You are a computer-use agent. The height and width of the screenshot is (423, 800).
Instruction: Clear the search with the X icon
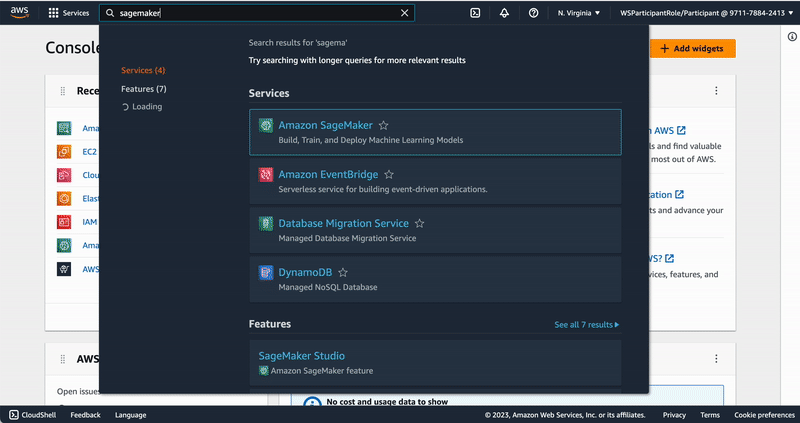coord(405,13)
